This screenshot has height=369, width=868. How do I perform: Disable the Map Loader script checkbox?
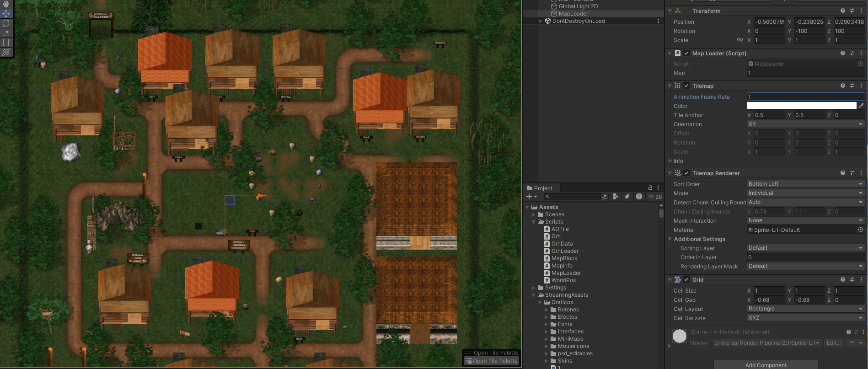coord(686,53)
